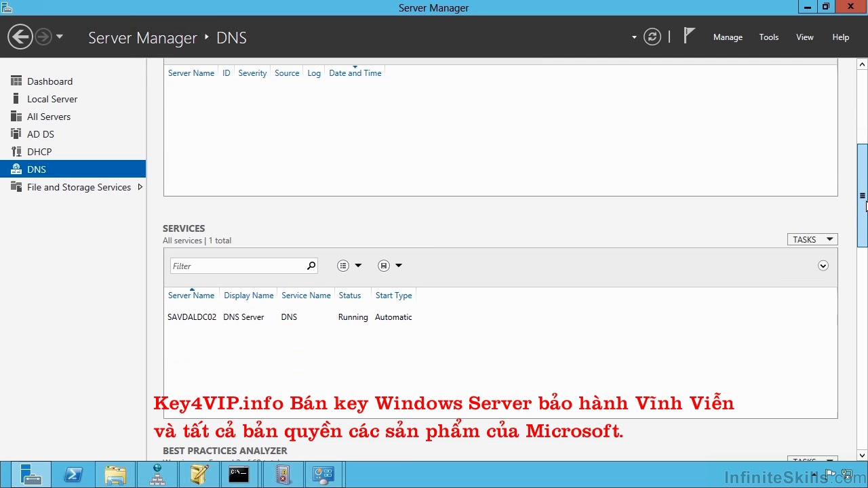This screenshot has width=868, height=488.
Task: Click scrollbar down arrow
Action: click(862, 455)
